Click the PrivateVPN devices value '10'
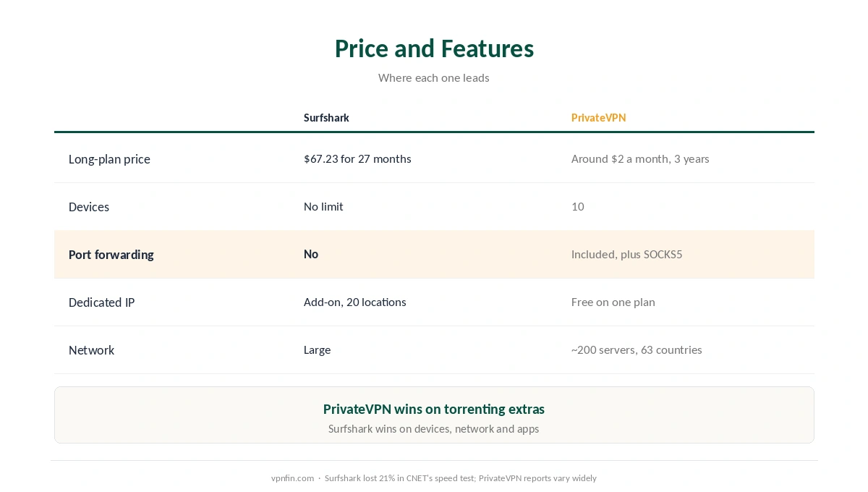 click(577, 207)
